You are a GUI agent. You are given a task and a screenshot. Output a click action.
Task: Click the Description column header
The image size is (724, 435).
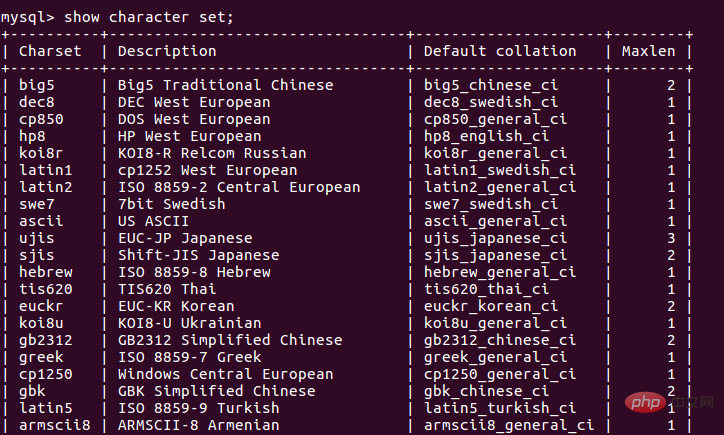(x=167, y=51)
